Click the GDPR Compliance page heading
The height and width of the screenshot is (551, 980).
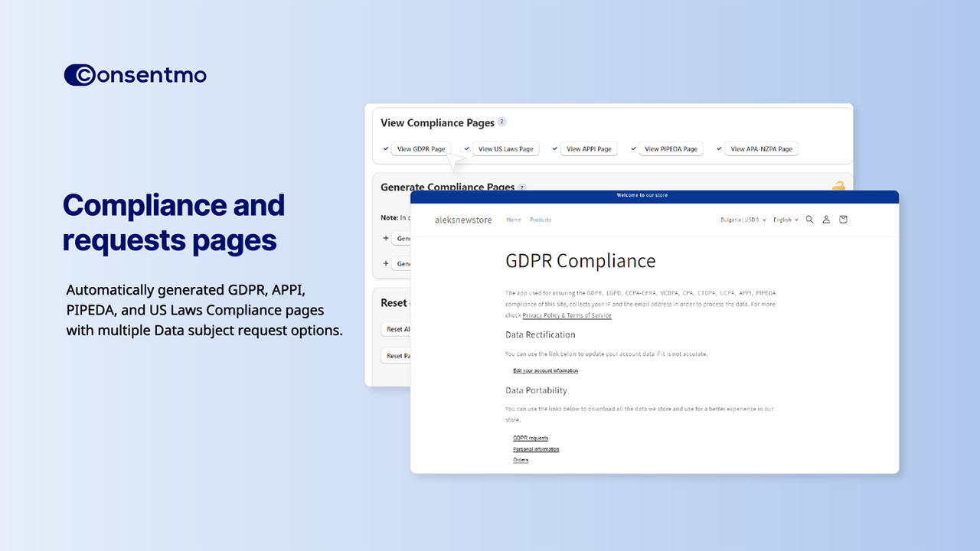tap(580, 260)
